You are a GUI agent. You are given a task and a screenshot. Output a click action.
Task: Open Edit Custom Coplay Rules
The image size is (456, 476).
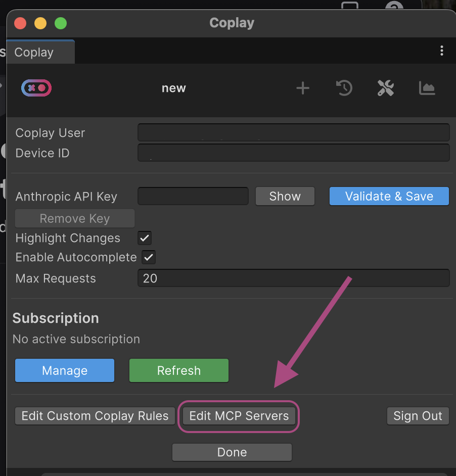click(x=95, y=416)
